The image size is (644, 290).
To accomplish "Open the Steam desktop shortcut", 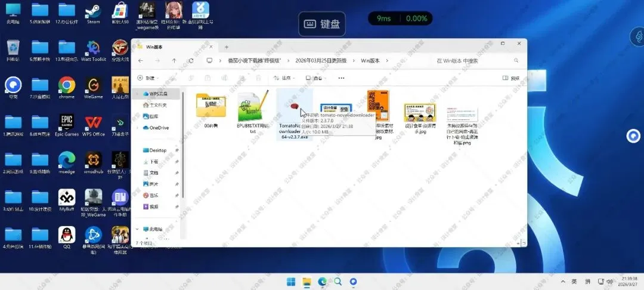I will coord(93,13).
